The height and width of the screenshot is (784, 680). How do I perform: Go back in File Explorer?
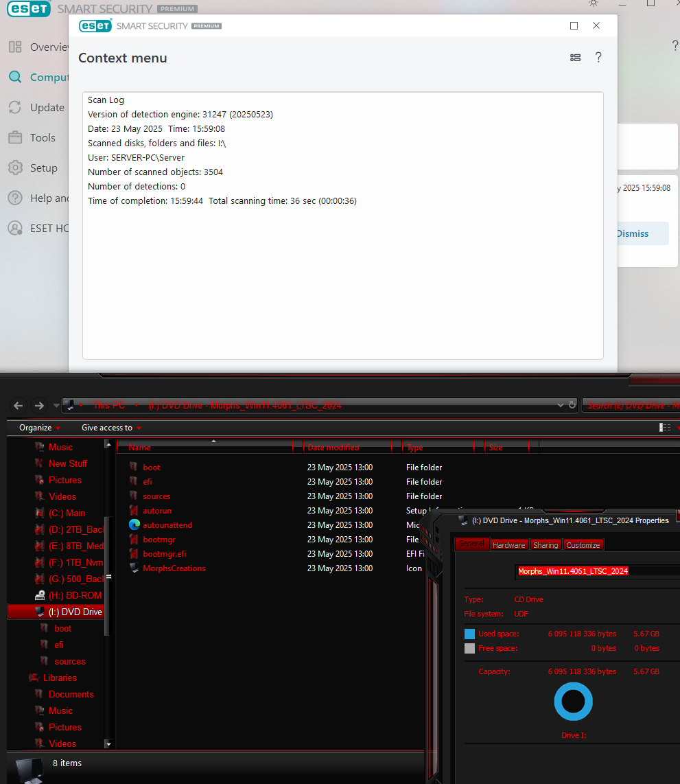point(18,406)
